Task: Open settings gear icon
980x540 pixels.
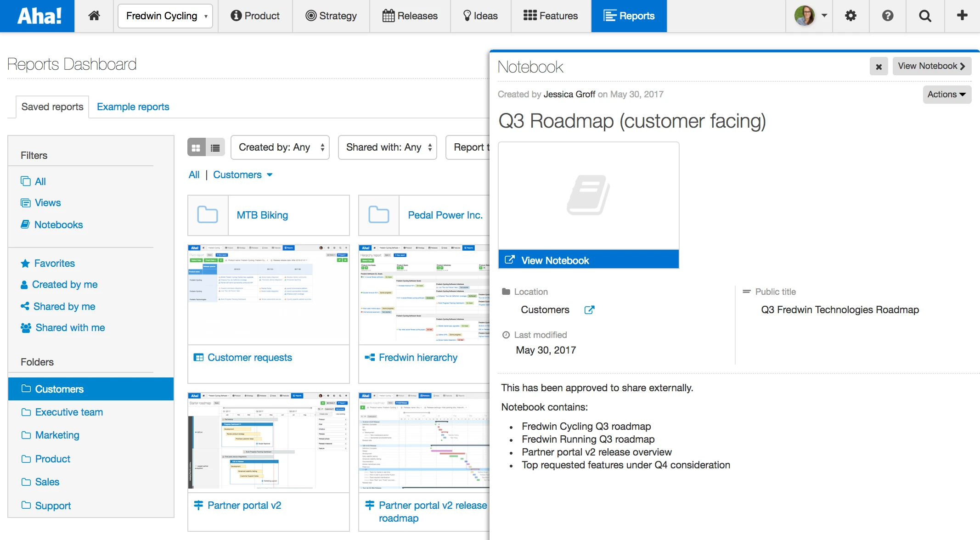Action: (850, 16)
